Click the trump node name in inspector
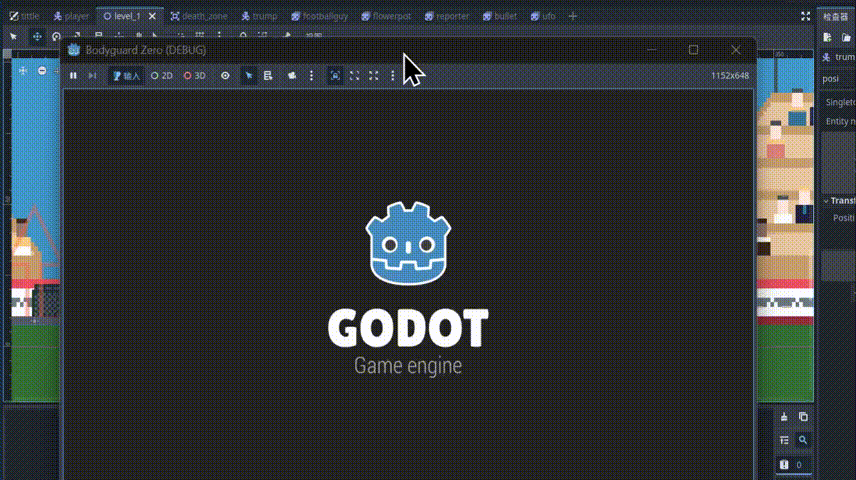Screen dimensions: 856x480 [x=845, y=57]
